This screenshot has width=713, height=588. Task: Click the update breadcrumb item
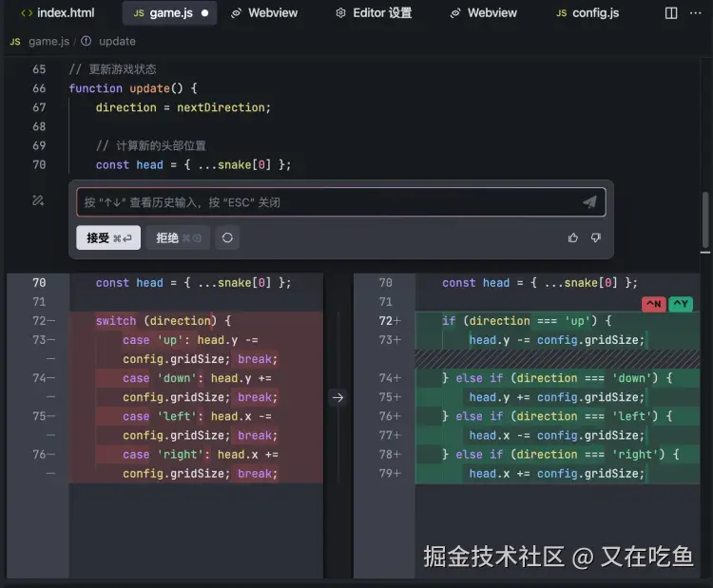pos(117,42)
